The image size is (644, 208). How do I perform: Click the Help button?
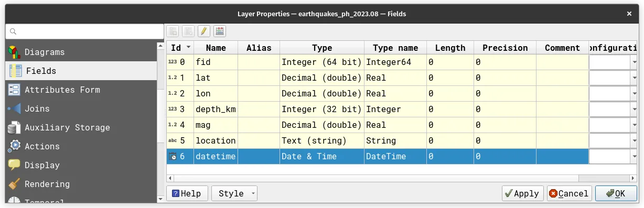click(187, 193)
